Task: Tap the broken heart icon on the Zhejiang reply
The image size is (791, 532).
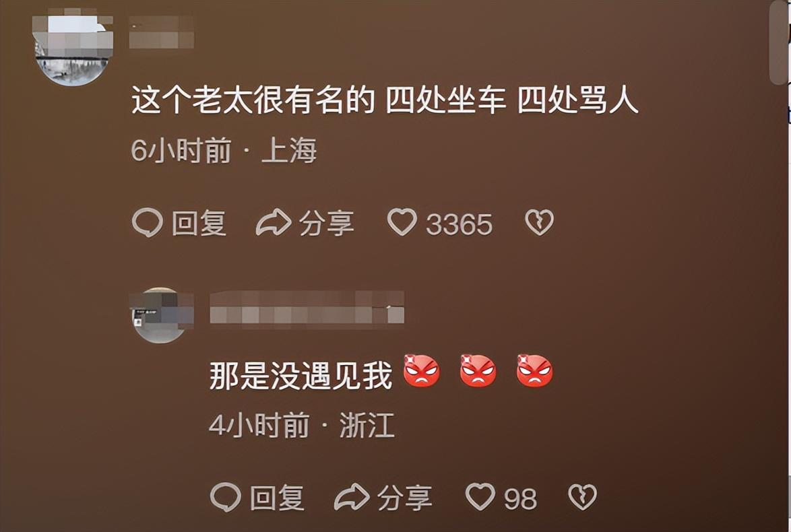Action: click(x=583, y=497)
